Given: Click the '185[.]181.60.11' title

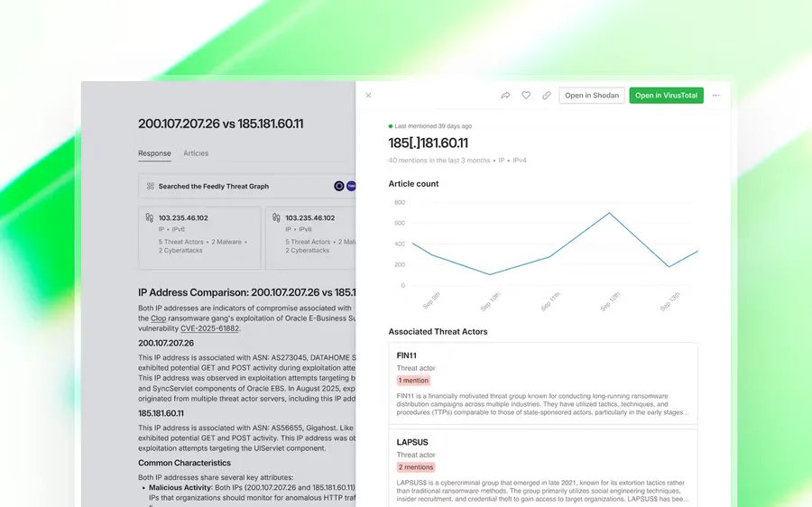Looking at the screenshot, I should 429,143.
